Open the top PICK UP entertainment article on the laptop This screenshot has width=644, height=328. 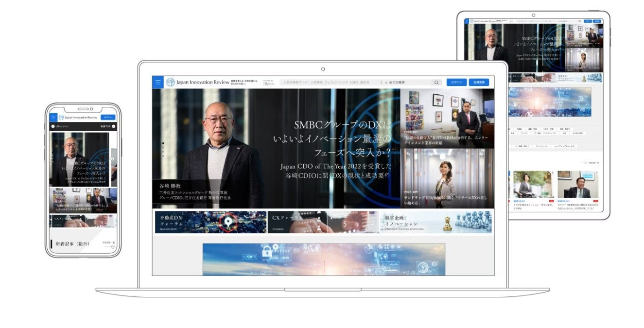(447, 118)
